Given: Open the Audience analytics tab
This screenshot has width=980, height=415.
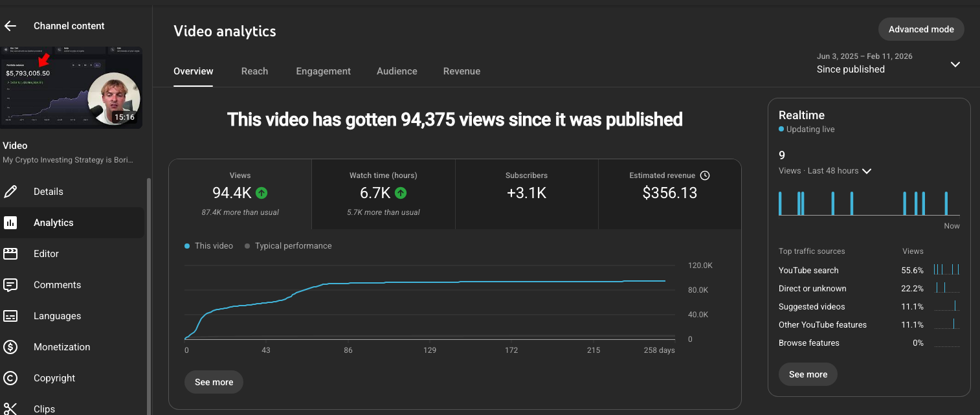Looking at the screenshot, I should [397, 71].
